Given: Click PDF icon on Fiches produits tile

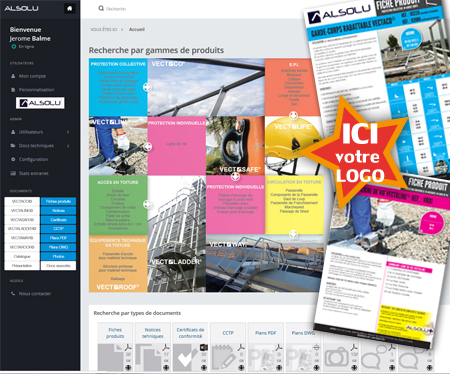Looking at the screenshot, I should click(x=128, y=348).
